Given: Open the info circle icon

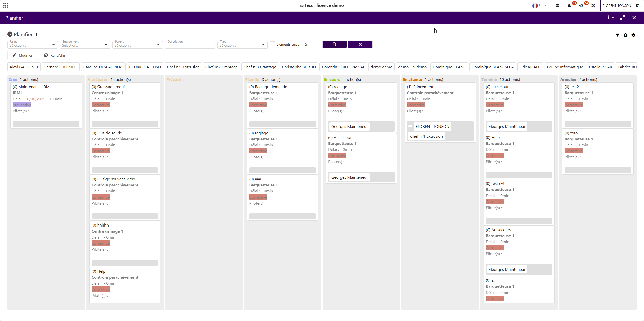Looking at the screenshot, I should click(625, 35).
